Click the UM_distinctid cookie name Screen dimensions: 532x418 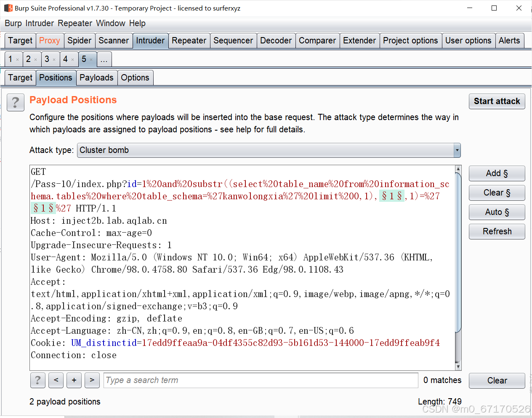coord(104,343)
